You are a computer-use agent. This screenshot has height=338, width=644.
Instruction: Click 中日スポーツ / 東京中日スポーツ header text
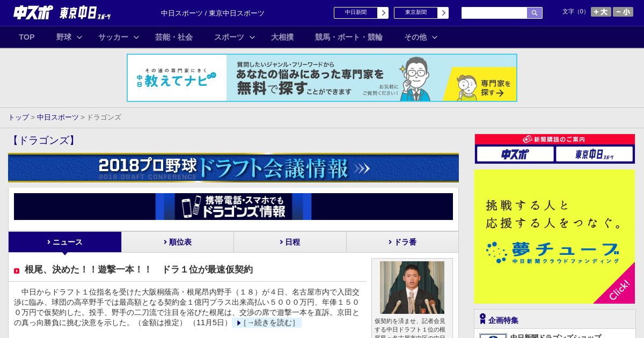213,13
